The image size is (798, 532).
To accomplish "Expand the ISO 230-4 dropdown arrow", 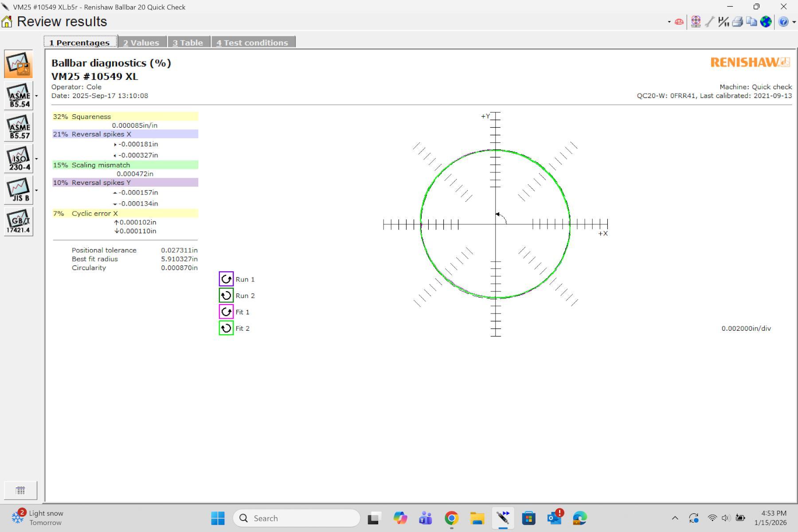I will (36, 159).
